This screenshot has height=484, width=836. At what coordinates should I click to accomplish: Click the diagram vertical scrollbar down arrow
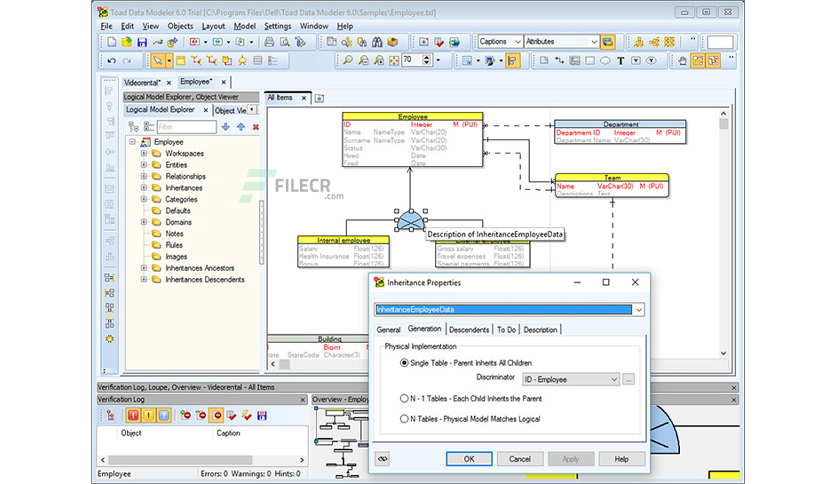(724, 353)
